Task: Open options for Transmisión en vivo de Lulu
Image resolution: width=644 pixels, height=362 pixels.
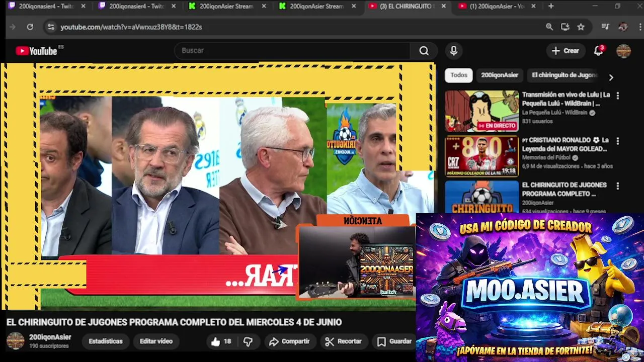Action: pos(618,96)
